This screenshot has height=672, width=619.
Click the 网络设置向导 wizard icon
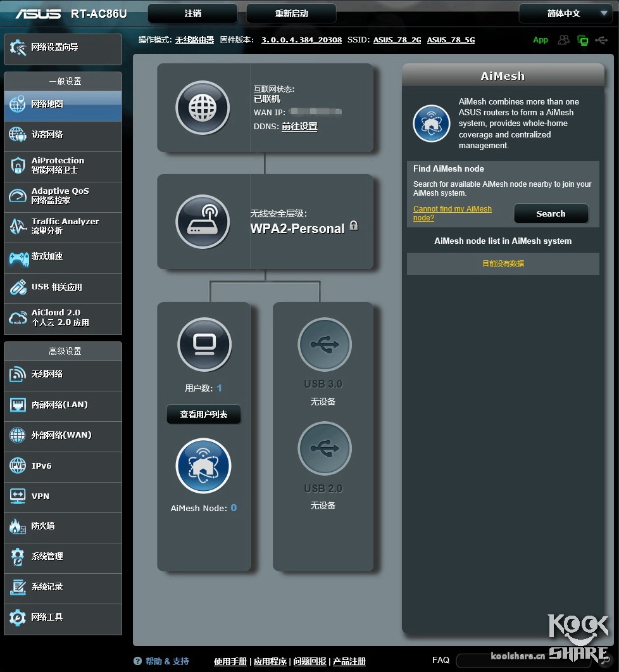click(x=18, y=48)
